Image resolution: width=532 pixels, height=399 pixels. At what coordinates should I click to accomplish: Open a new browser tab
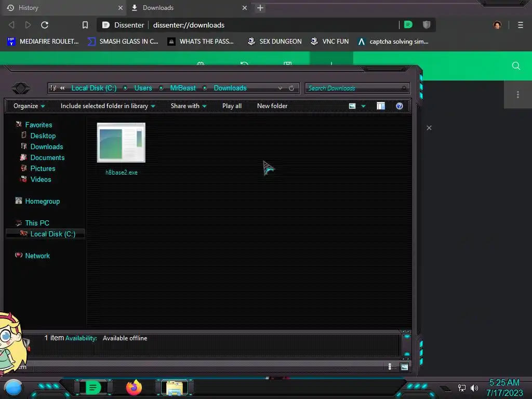click(x=260, y=8)
